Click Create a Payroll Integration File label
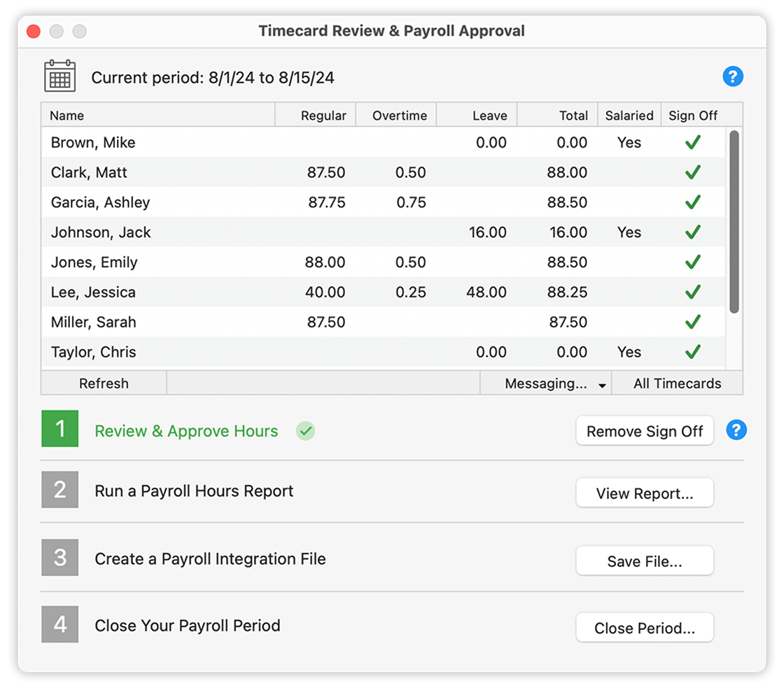The image size is (784, 697). click(211, 558)
